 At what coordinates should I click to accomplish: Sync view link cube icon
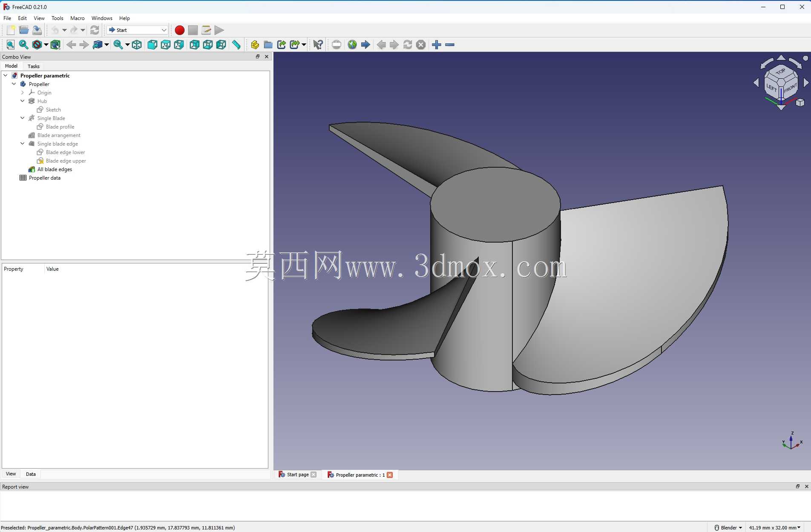(98, 45)
